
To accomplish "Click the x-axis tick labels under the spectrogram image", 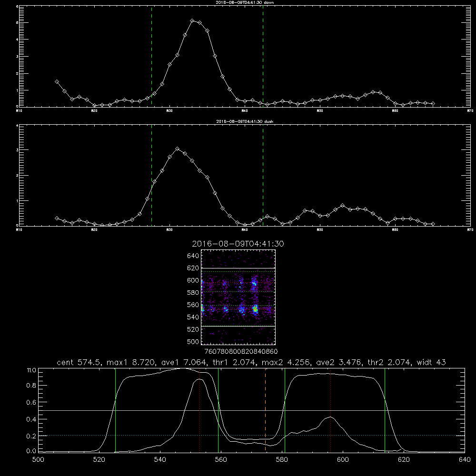I will click(241, 351).
